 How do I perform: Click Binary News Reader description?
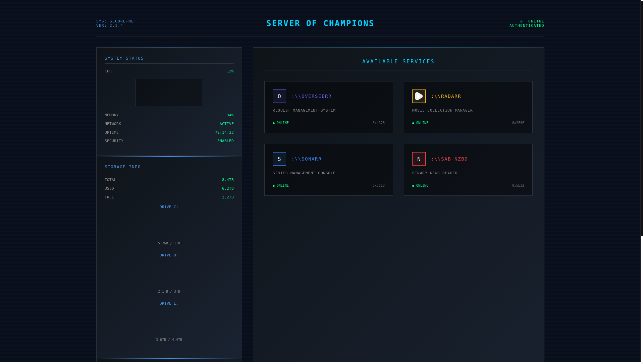coord(435,173)
